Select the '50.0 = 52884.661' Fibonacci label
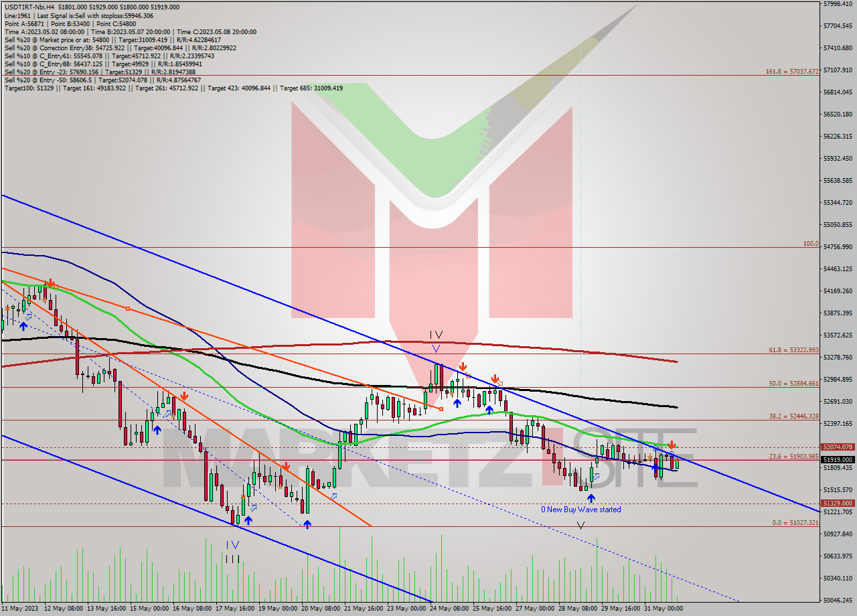This screenshot has height=616, width=857. point(794,384)
